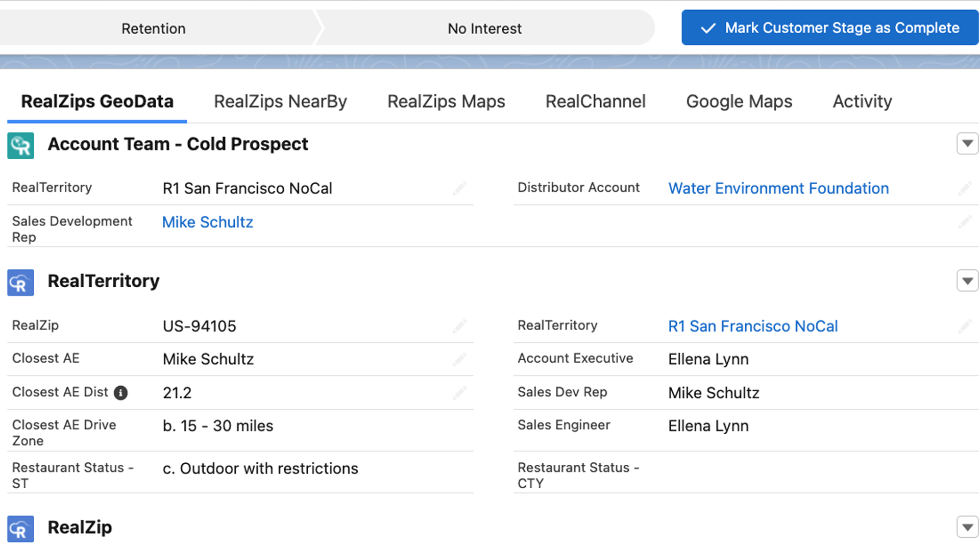Click Sales Dev Rep value Mike Schultz
Screen dimensions: 980x551
(x=714, y=393)
